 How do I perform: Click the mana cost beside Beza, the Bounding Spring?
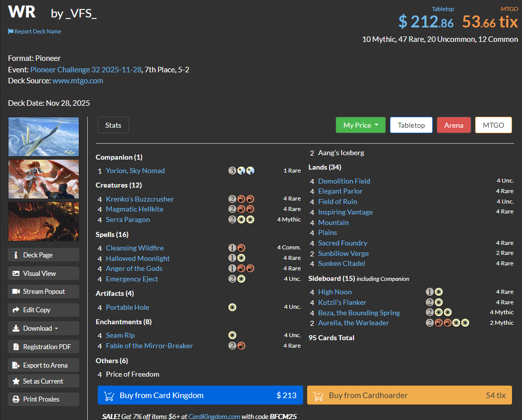click(439, 312)
